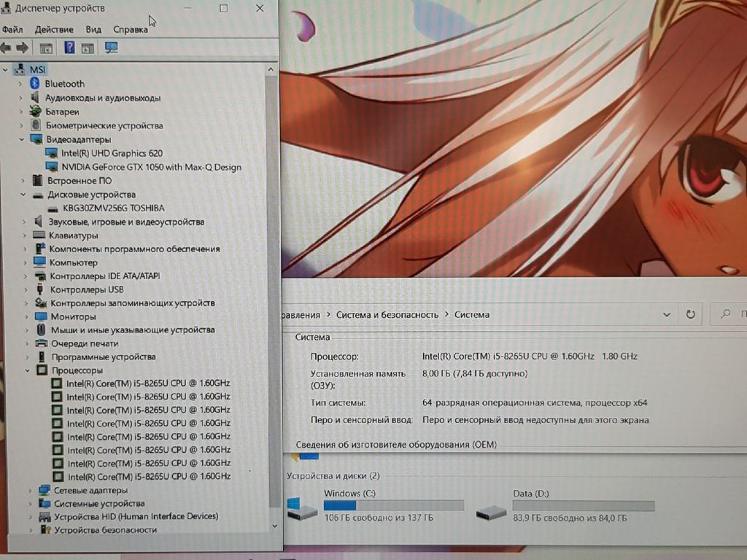Collapse the Процессоры category
Image resolution: width=747 pixels, height=560 pixels.
point(28,370)
